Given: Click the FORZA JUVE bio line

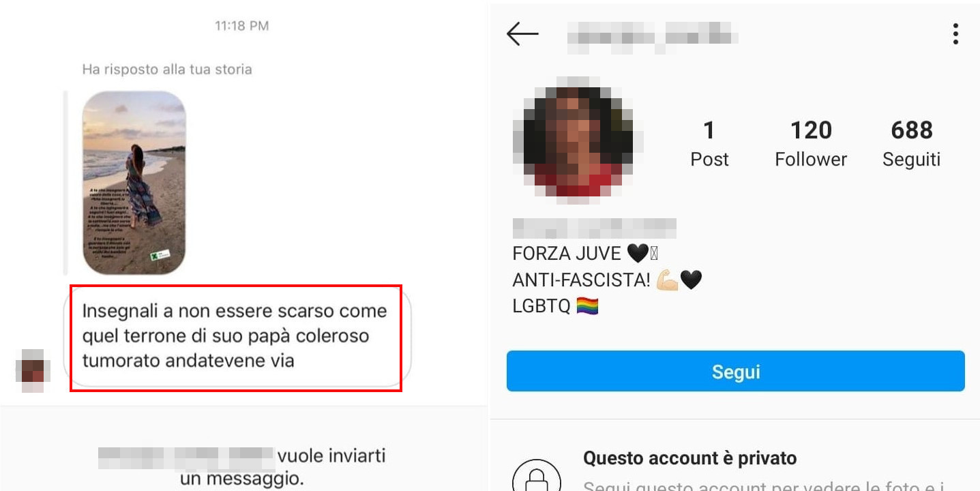Looking at the screenshot, I should click(x=585, y=254).
